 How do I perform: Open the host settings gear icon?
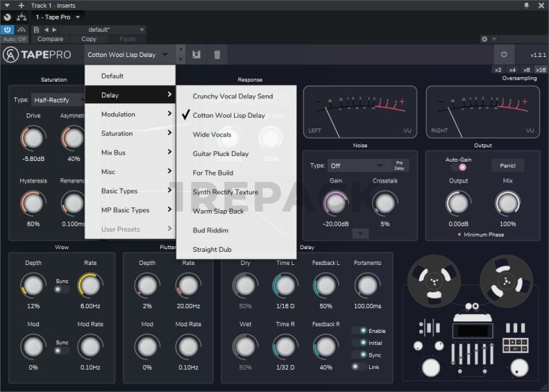pyautogui.click(x=485, y=39)
